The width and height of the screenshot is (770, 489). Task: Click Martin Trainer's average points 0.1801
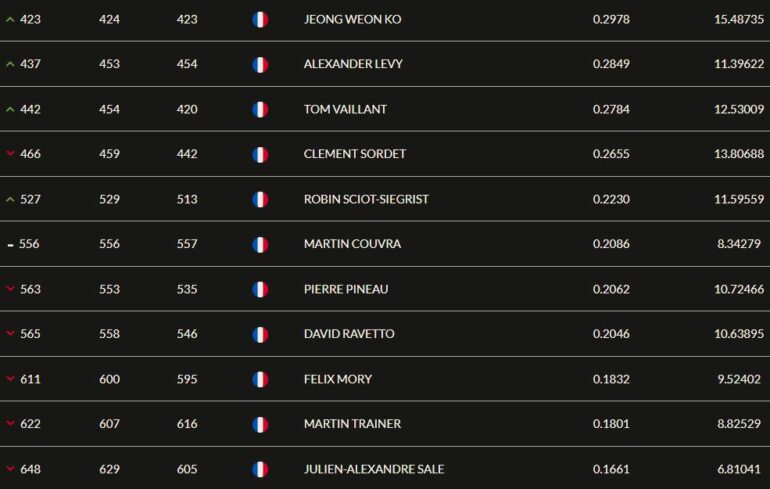coord(611,424)
